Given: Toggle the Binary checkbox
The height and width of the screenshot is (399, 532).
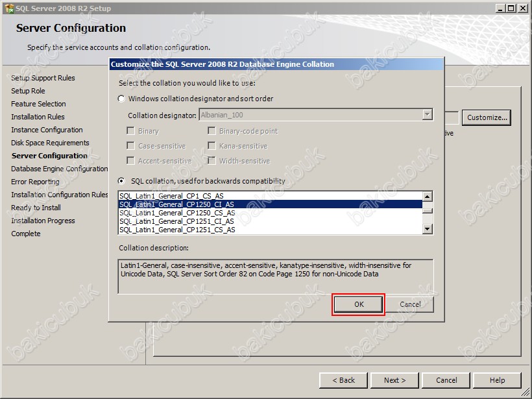Looking at the screenshot, I should (130, 131).
